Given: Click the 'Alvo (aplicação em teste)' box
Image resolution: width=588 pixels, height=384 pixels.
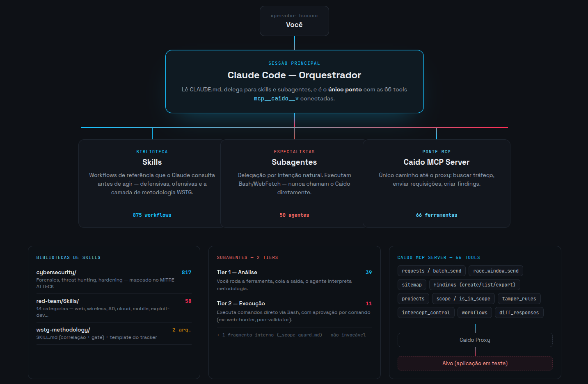Looking at the screenshot, I should 475,363.
